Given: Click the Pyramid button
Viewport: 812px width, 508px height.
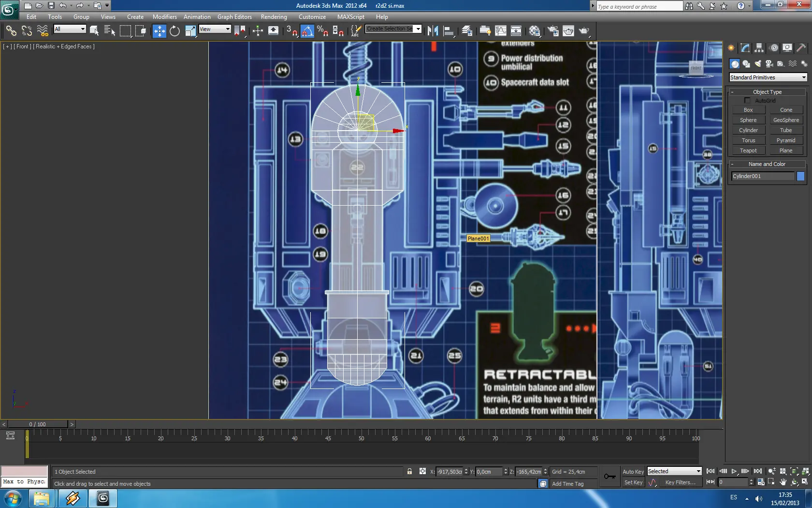Looking at the screenshot, I should point(786,140).
